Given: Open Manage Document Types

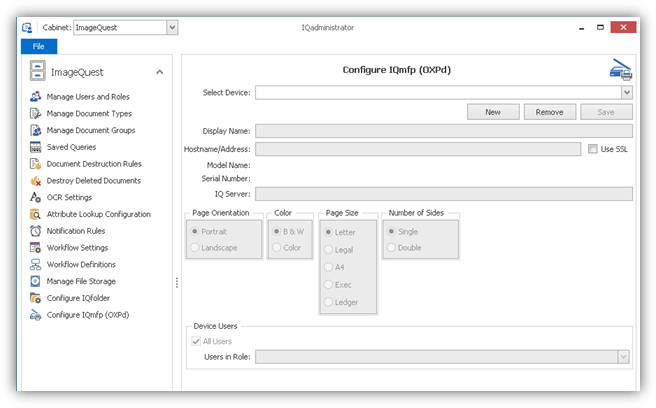Looking at the screenshot, I should coord(89,113).
